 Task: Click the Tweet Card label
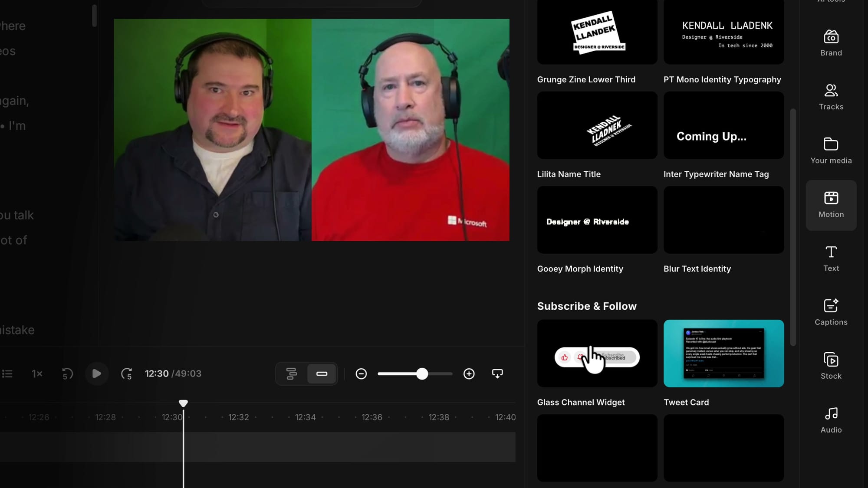(x=686, y=402)
